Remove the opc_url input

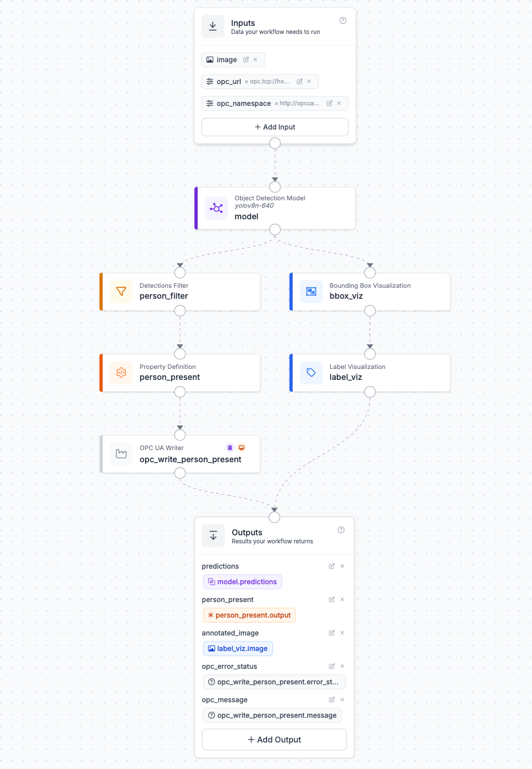click(309, 82)
